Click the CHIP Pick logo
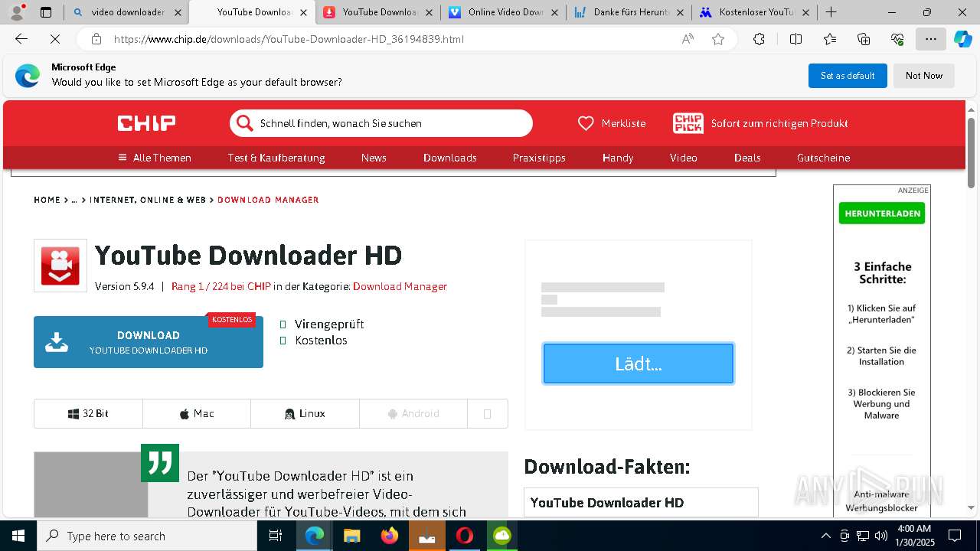 688,123
